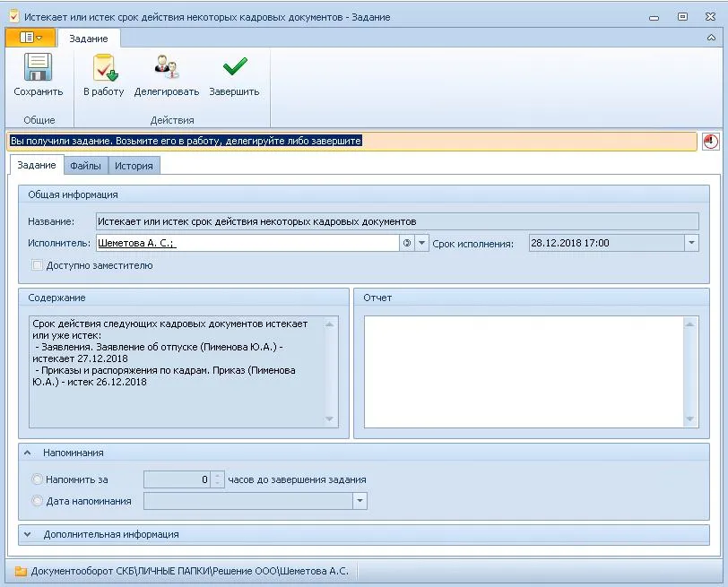Select the Напомнить за radio button

click(x=37, y=479)
